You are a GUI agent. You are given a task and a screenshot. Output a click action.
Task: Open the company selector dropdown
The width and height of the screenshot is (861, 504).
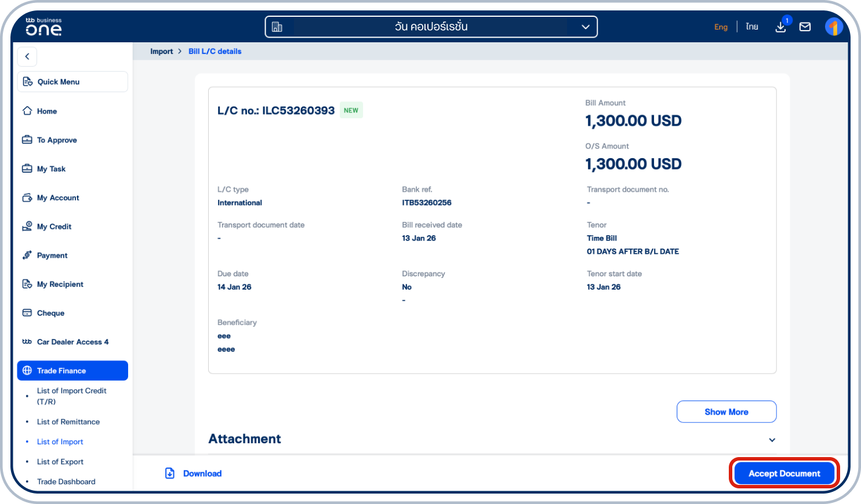[x=585, y=26]
